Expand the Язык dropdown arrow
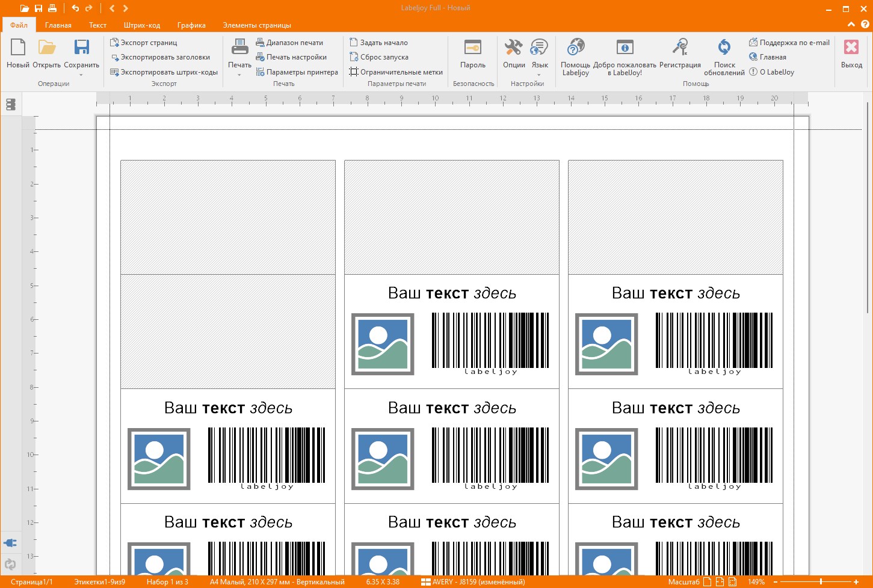The height and width of the screenshot is (588, 873). tap(539, 75)
